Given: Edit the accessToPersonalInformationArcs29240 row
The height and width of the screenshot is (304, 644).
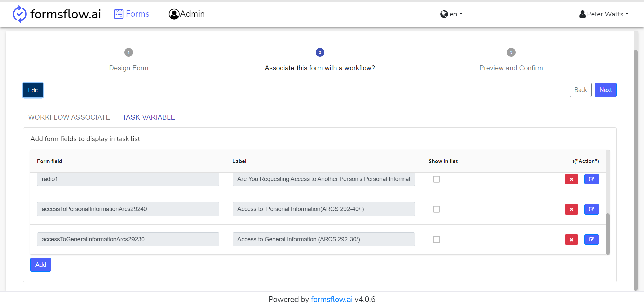Looking at the screenshot, I should [592, 209].
